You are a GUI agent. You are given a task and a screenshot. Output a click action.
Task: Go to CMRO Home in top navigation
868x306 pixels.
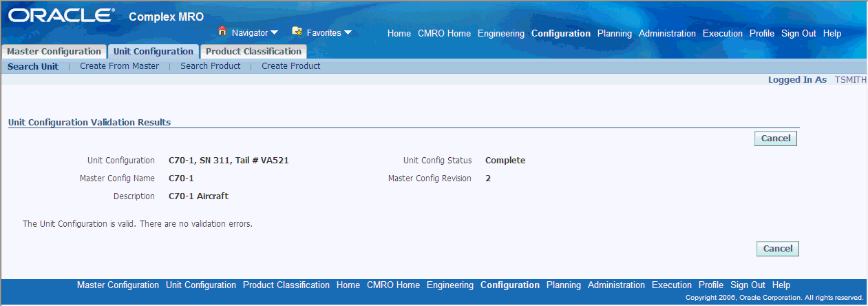(x=444, y=33)
